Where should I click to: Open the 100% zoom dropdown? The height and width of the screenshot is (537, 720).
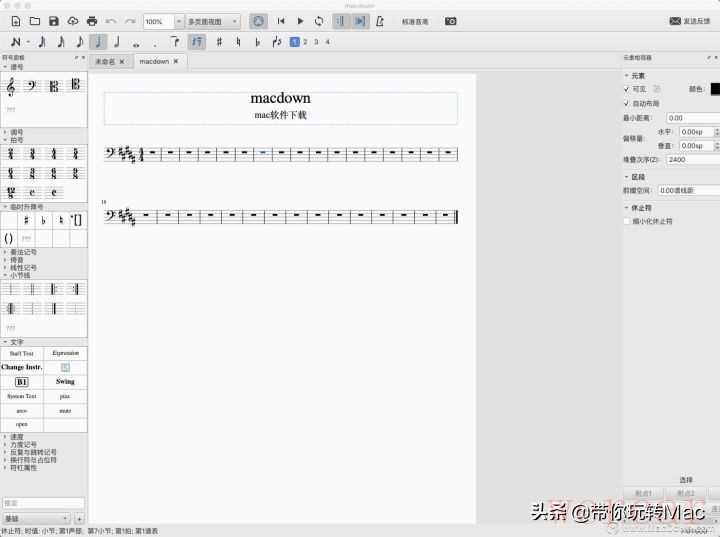pyautogui.click(x=163, y=21)
